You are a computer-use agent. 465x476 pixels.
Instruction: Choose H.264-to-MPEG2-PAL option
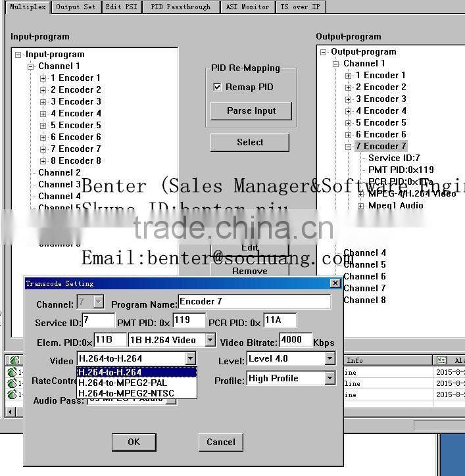pyautogui.click(x=137, y=383)
